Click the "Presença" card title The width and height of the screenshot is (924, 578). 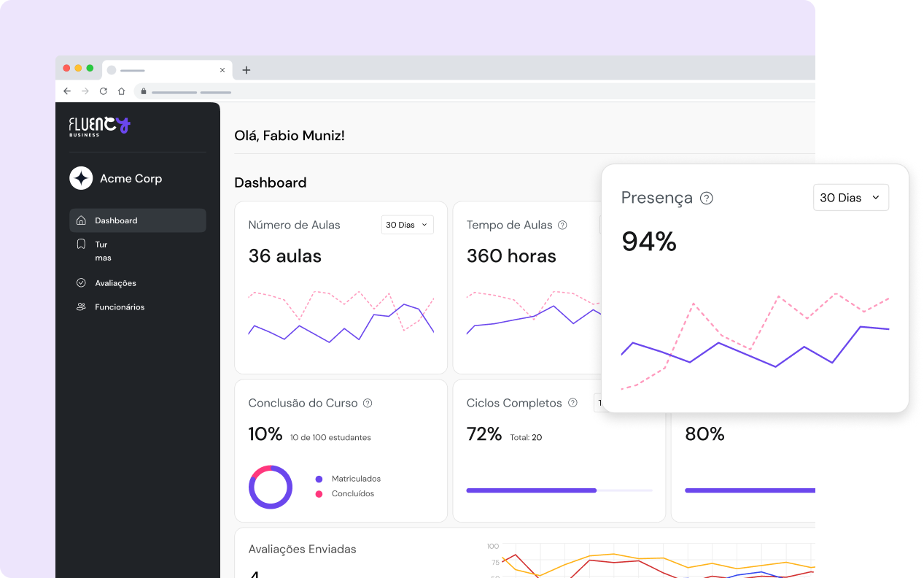pos(657,198)
